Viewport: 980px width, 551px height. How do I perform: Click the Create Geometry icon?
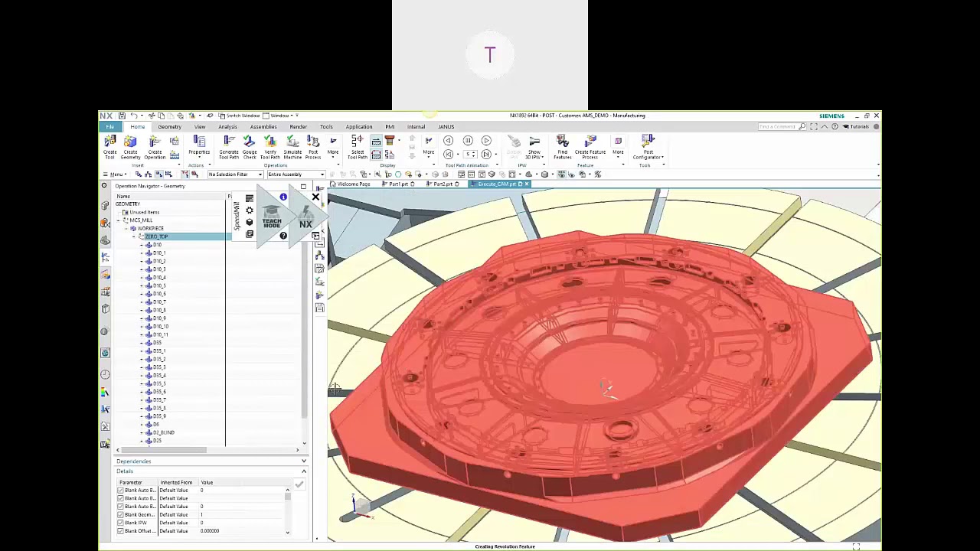click(130, 147)
